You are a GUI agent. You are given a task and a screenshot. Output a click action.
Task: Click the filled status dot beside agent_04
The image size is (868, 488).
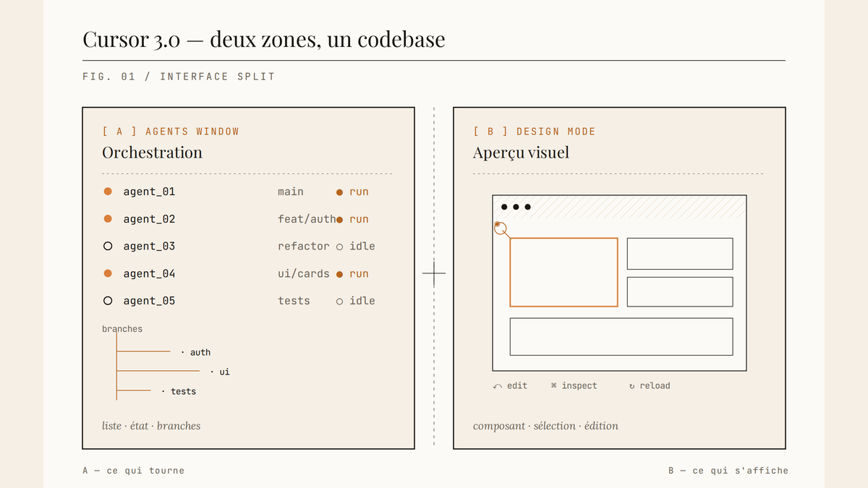click(108, 273)
